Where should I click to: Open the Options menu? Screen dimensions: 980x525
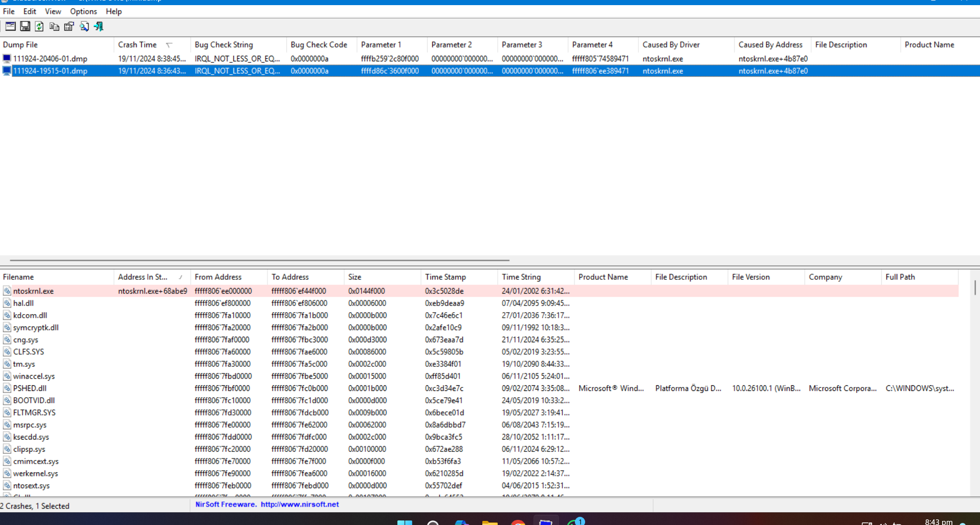coord(83,11)
